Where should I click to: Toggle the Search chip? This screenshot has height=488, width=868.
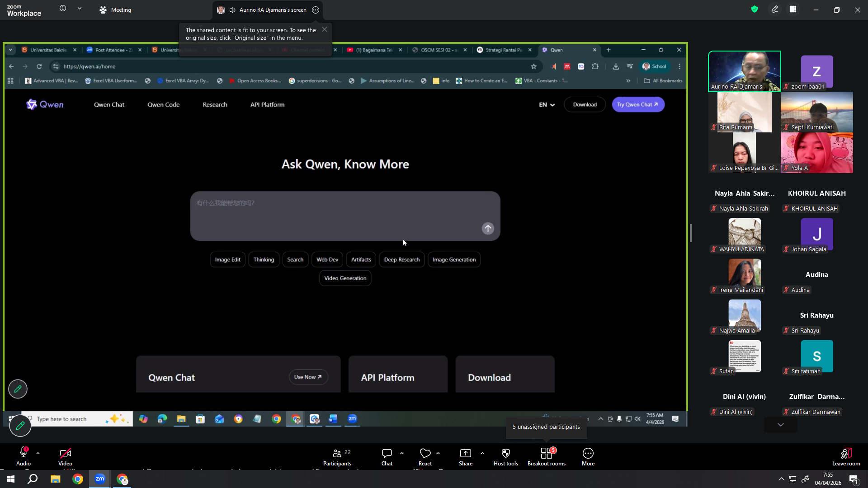pyautogui.click(x=295, y=260)
